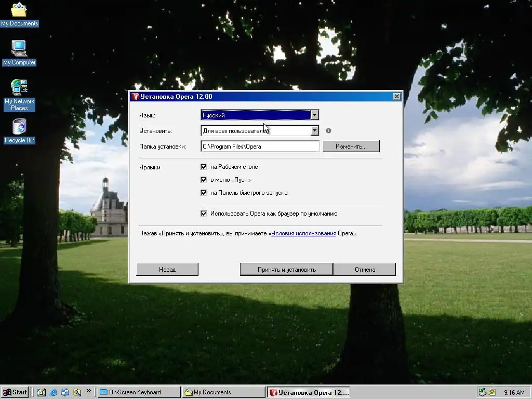The height and width of the screenshot is (399, 532).
Task: Click the 'Язык:' label
Action: pyautogui.click(x=147, y=115)
